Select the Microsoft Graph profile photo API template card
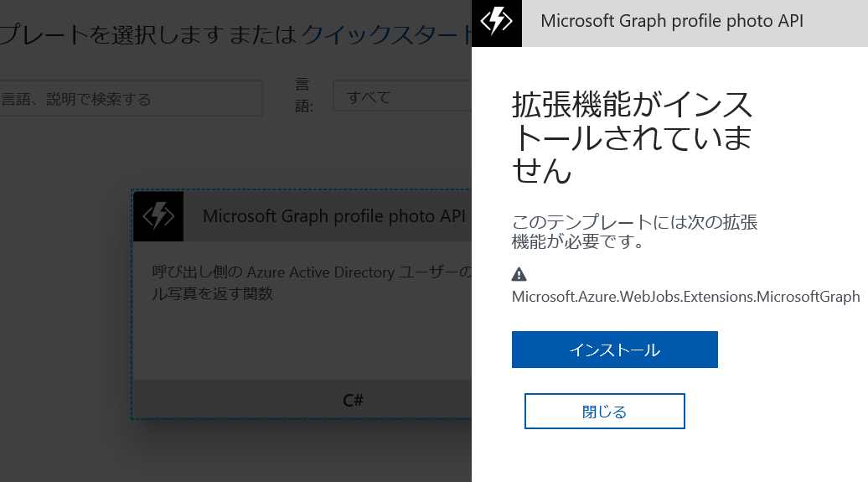 coord(302,304)
